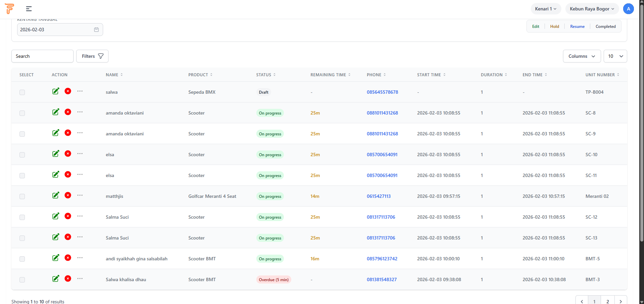Image resolution: width=644 pixels, height=304 pixels.
Task: Click the calendar icon in date field
Action: 96,30
